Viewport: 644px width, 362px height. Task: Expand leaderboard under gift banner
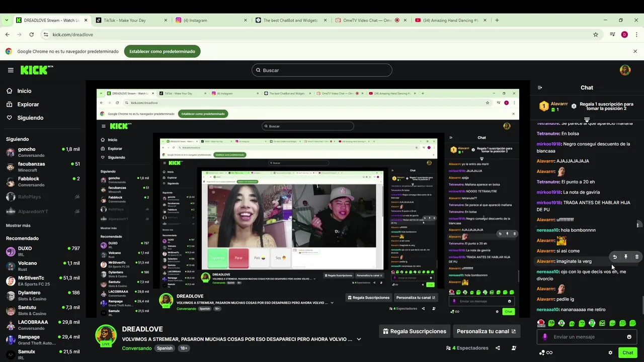[x=587, y=120]
